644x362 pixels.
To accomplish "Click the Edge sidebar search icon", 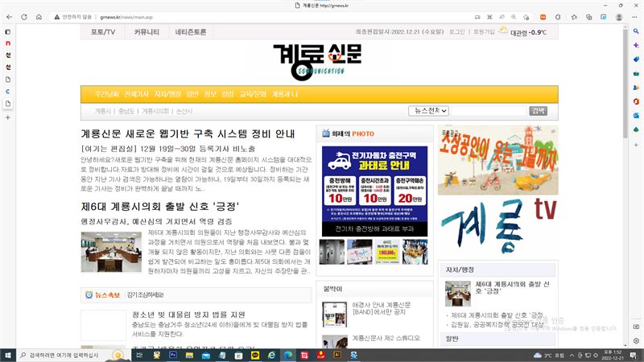I will (636, 31).
